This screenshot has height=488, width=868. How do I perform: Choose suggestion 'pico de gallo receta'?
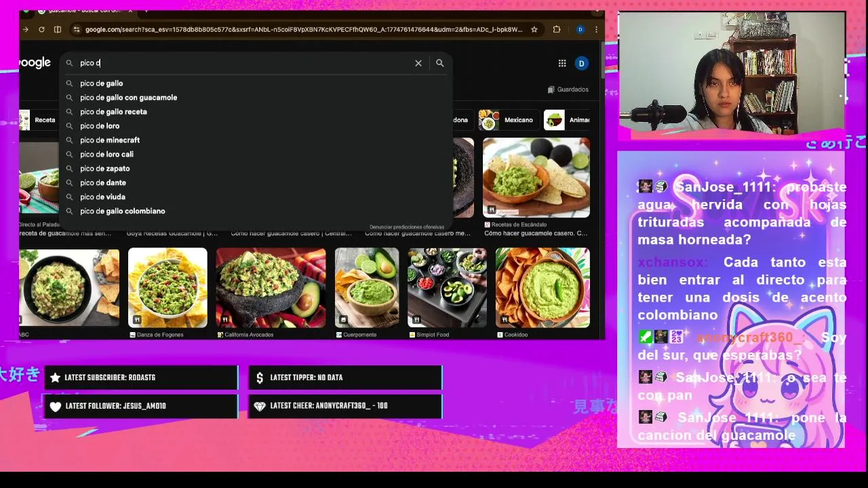[x=256, y=112]
